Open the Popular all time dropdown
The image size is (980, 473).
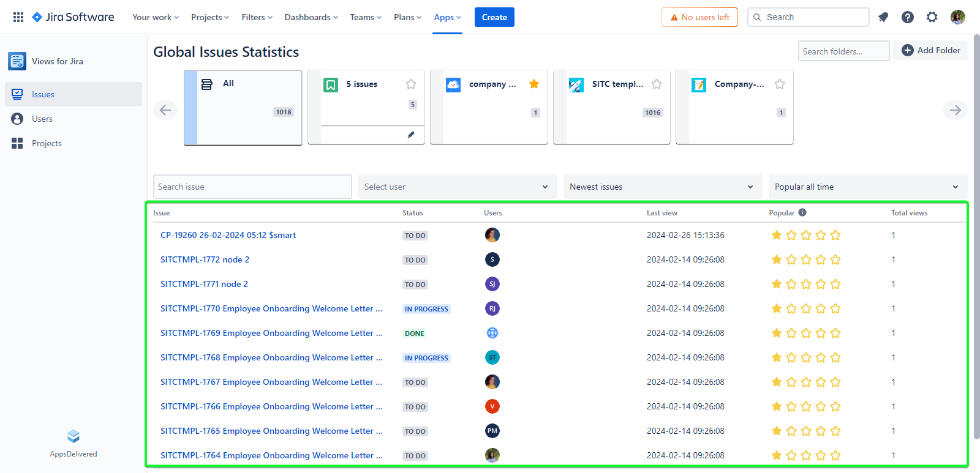[x=867, y=187]
